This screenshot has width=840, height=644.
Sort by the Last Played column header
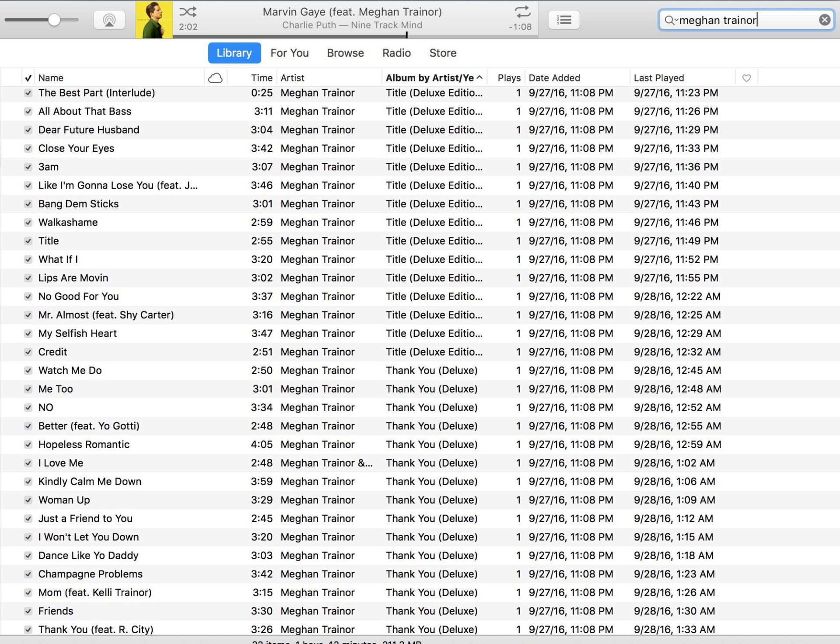658,78
